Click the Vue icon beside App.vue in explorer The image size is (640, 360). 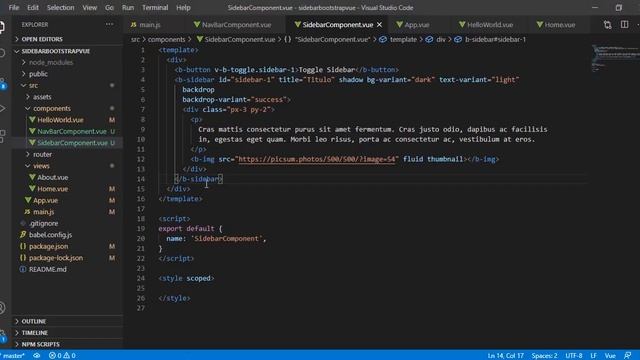click(28, 200)
